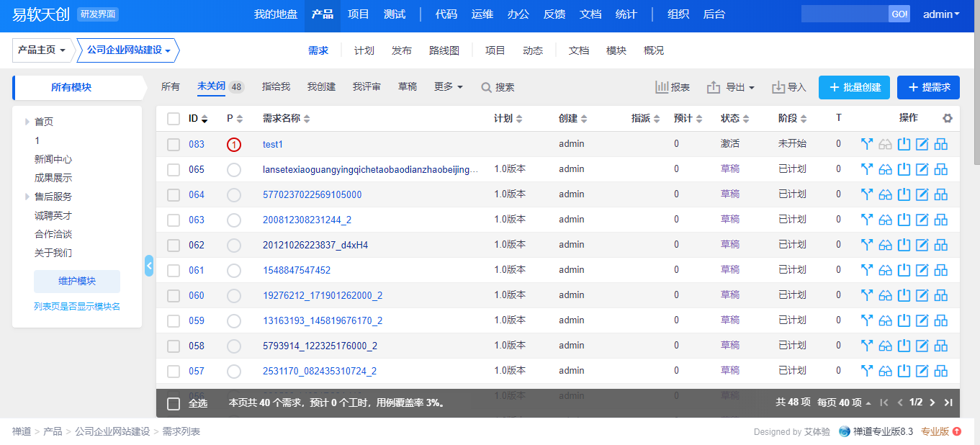Select the 指给我 filter tab

276,86
